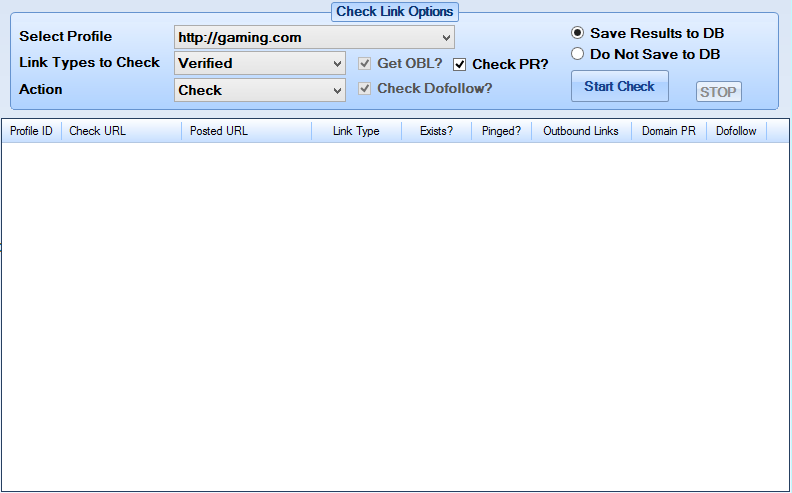Sort by the Check URL column header
The height and width of the screenshot is (493, 792).
(121, 131)
